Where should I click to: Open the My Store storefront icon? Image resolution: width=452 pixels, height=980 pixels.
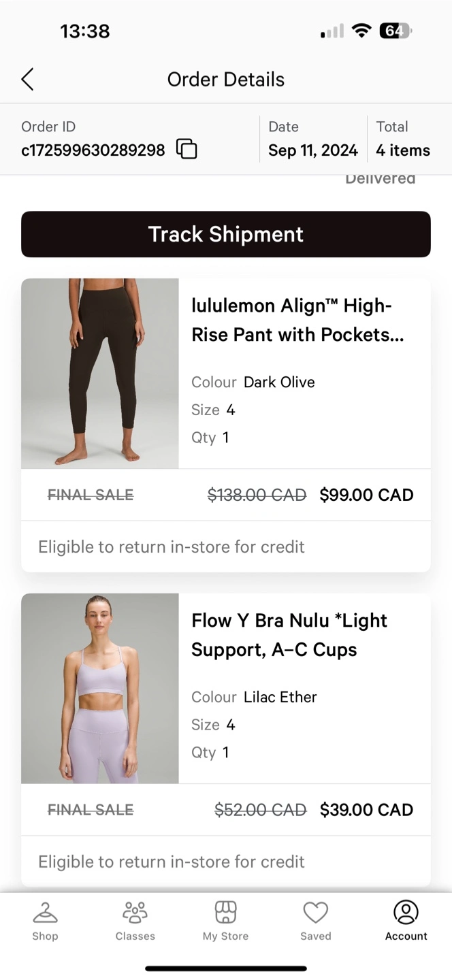[225, 913]
